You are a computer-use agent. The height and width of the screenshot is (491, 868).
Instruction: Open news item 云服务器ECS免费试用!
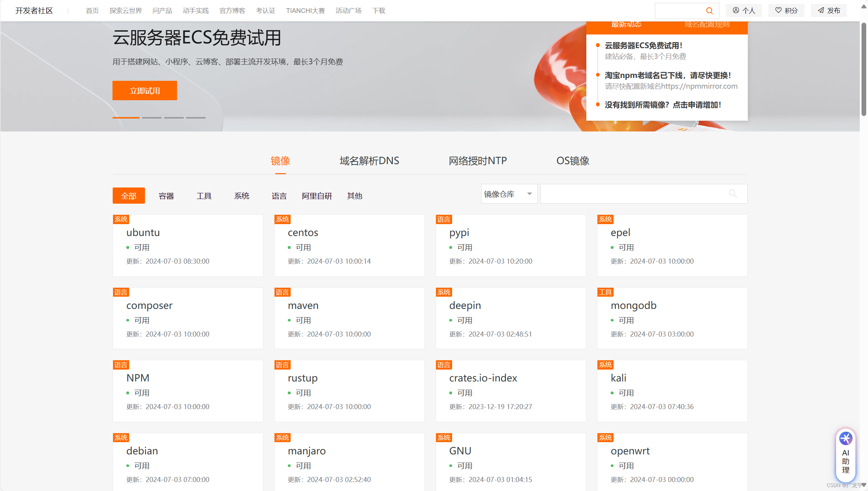[x=643, y=46]
